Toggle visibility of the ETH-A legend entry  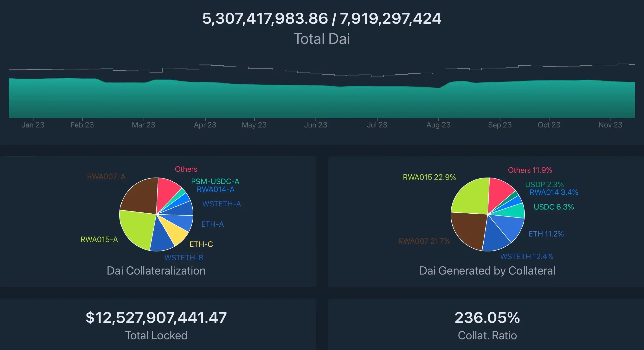click(x=213, y=224)
